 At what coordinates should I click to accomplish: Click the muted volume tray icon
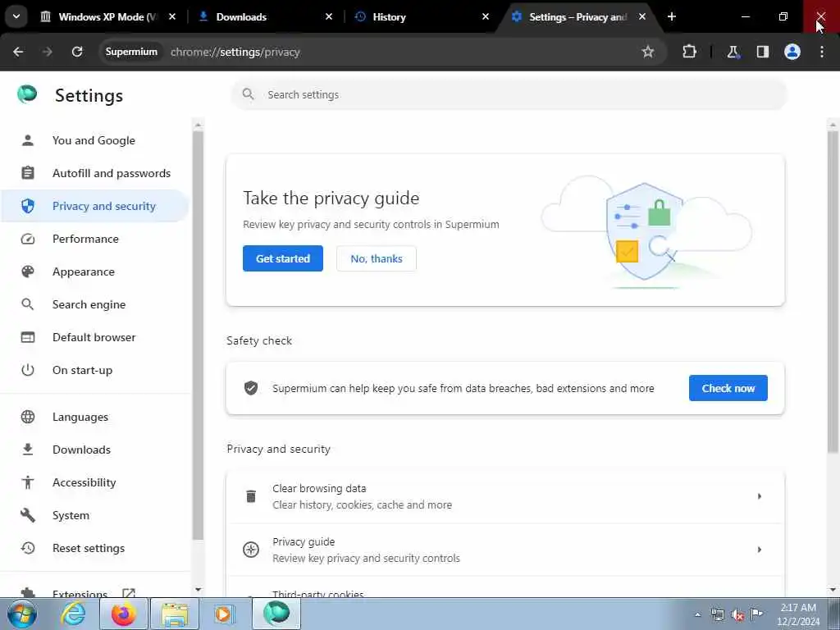737,614
